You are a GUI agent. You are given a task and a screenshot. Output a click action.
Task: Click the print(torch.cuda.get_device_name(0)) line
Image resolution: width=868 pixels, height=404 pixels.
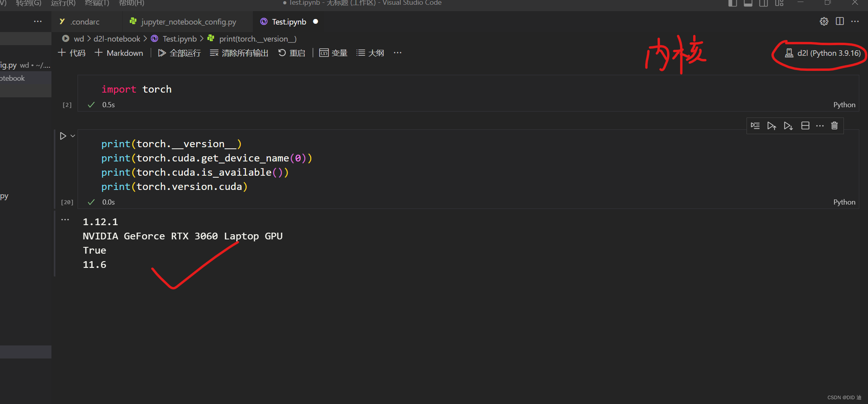click(x=207, y=158)
